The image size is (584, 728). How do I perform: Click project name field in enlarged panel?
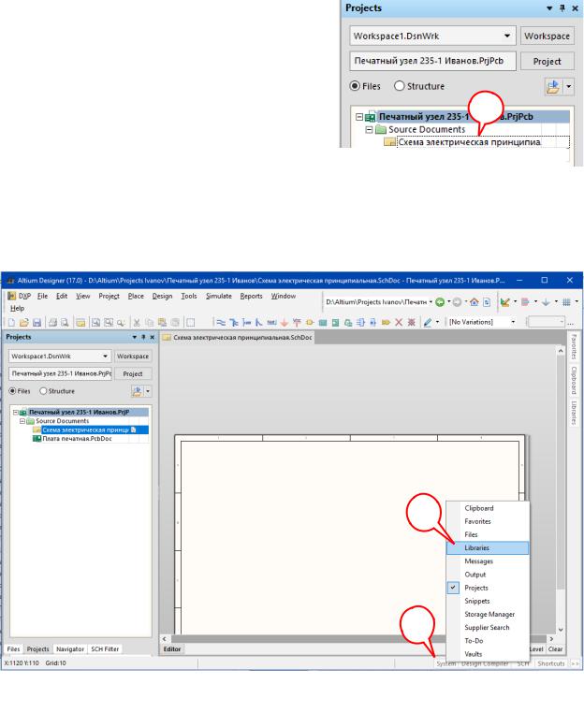pos(432,61)
